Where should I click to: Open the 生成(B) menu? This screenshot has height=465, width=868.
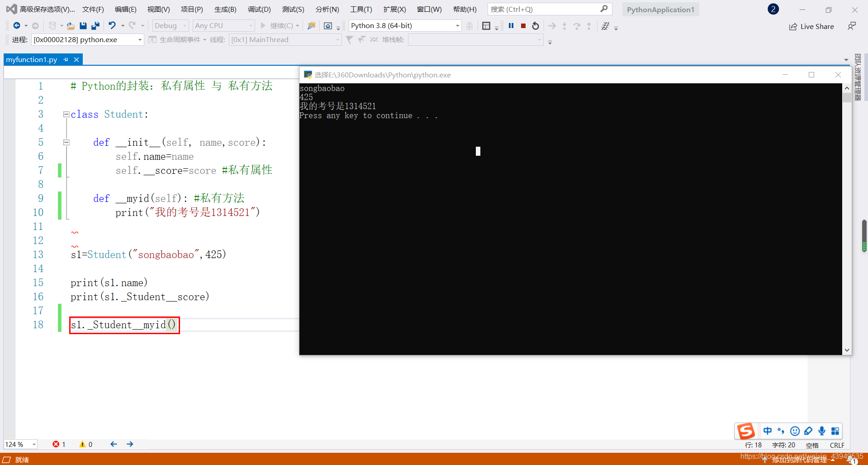click(x=225, y=9)
